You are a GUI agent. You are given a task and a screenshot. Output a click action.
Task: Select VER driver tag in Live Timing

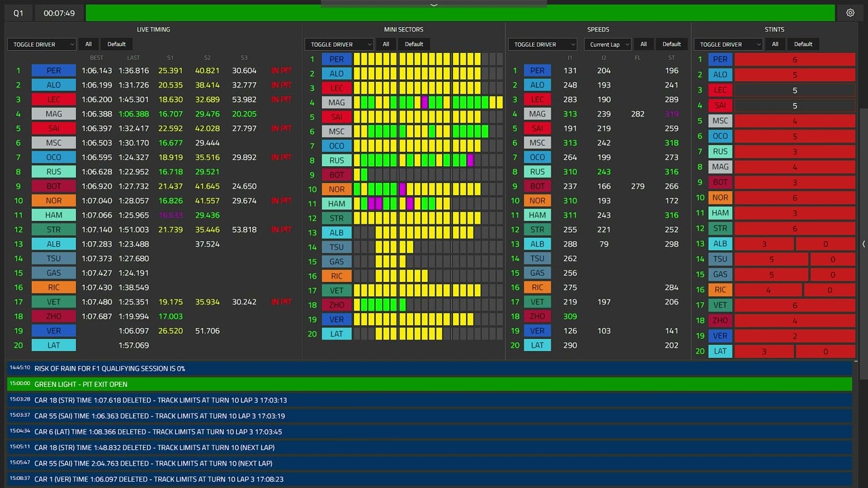(x=54, y=331)
